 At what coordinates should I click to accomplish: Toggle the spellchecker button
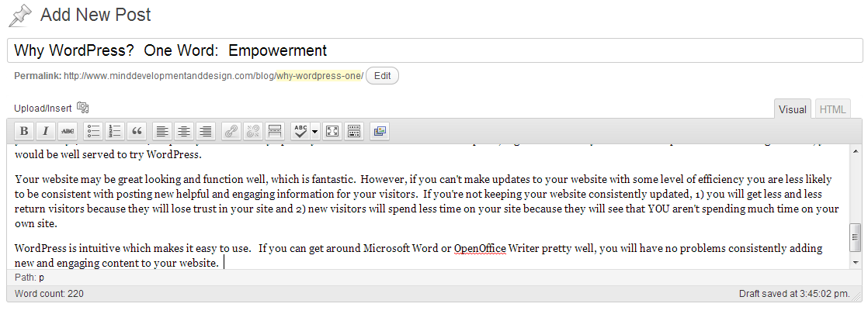coord(300,131)
